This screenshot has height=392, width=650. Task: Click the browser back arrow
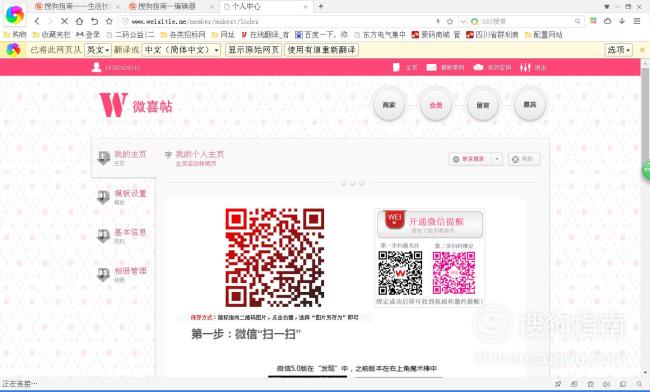tap(37, 21)
